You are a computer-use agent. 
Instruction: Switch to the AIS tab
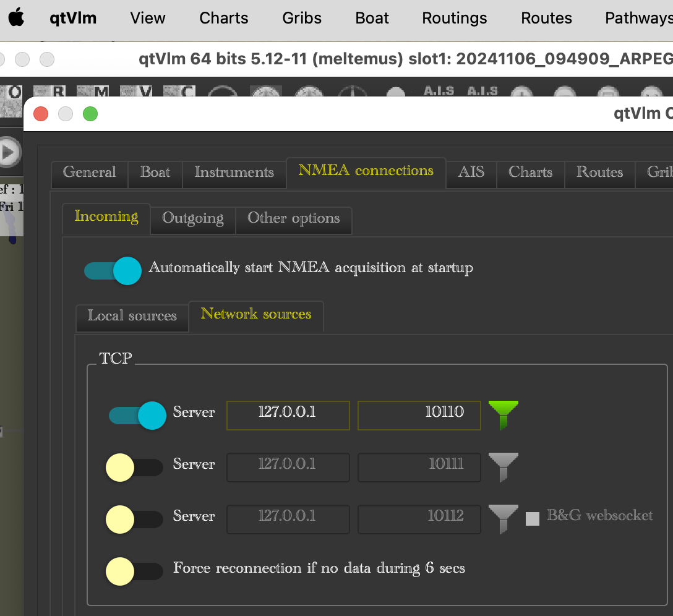(471, 174)
